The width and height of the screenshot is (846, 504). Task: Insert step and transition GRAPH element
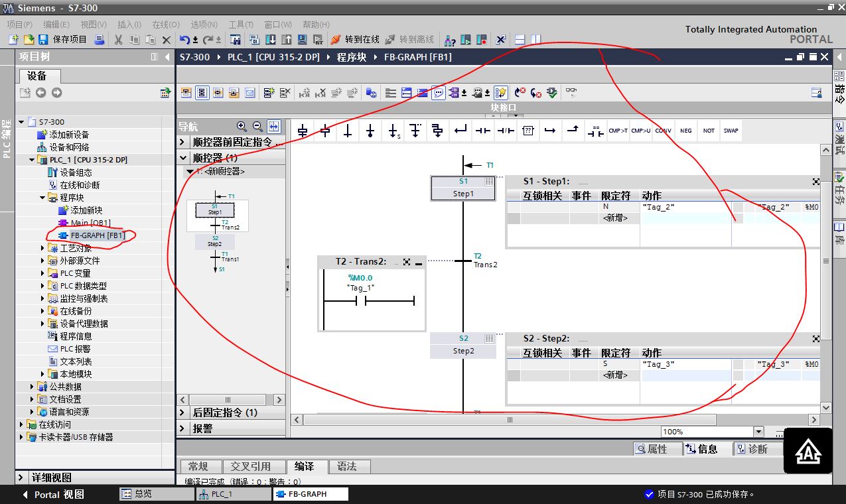point(303,131)
